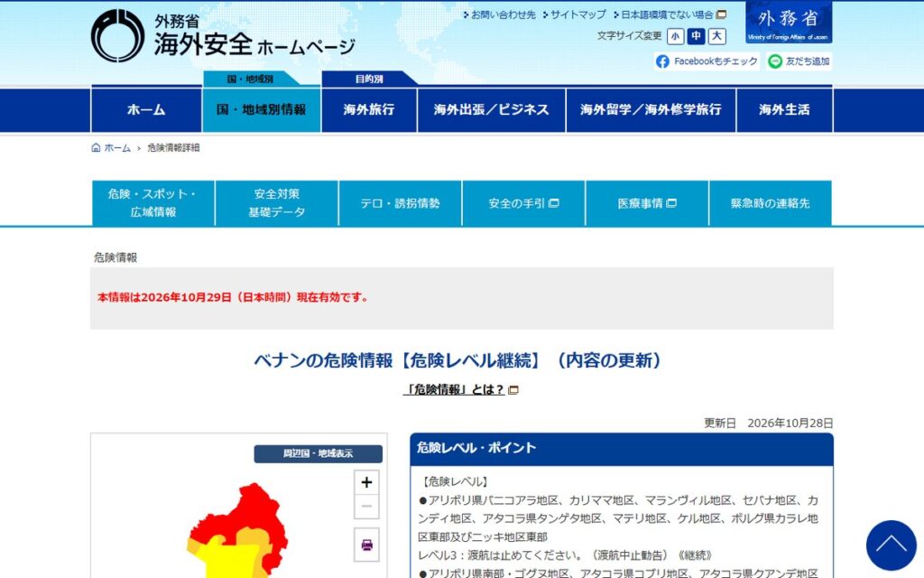Click the Benin danger map image
This screenshot has height=578, width=924.
pyautogui.click(x=238, y=530)
